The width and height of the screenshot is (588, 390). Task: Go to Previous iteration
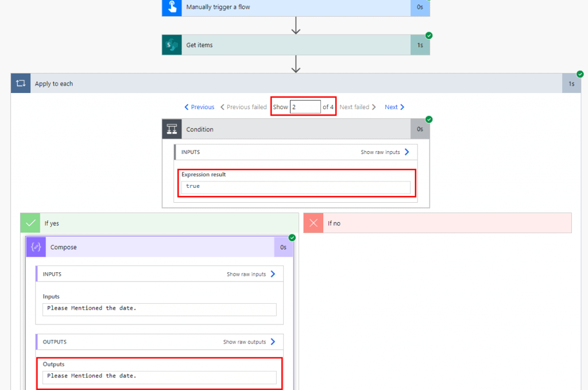click(x=199, y=107)
